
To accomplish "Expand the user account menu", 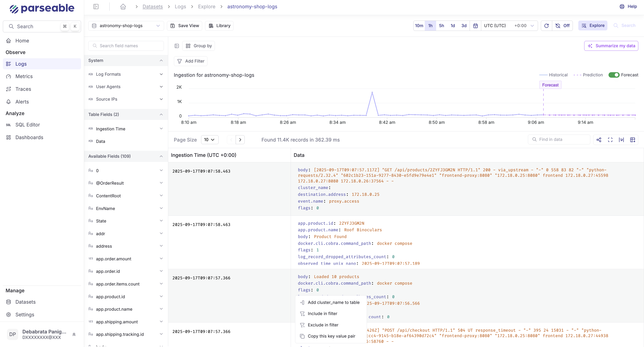I will coord(74,335).
